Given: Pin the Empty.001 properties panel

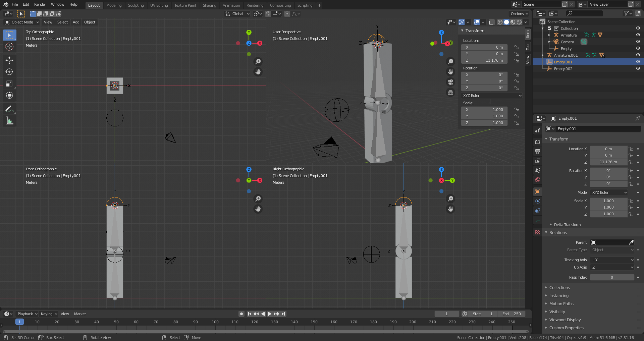Looking at the screenshot, I should [638, 118].
